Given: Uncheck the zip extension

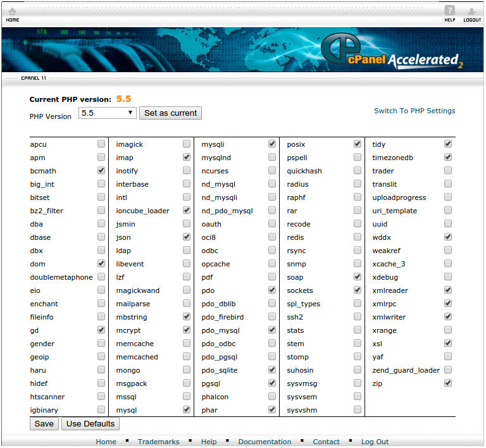Looking at the screenshot, I should click(448, 383).
